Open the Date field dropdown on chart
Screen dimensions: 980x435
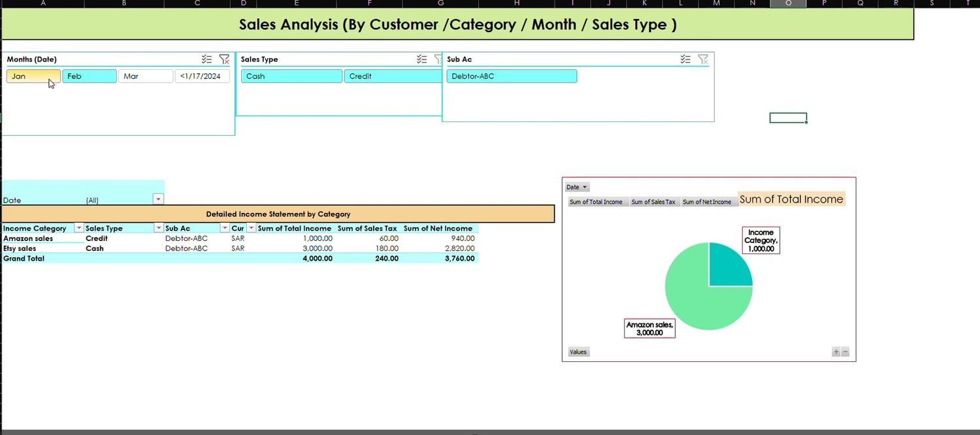click(x=577, y=187)
